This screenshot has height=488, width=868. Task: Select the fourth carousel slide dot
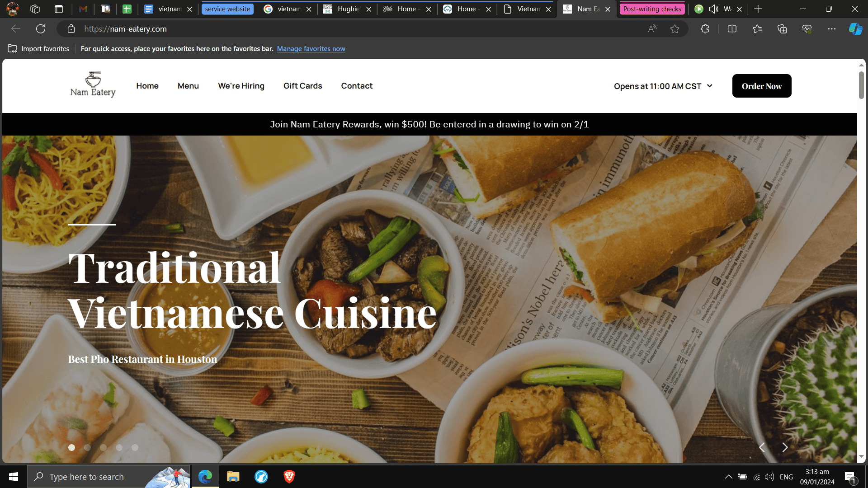pos(119,447)
